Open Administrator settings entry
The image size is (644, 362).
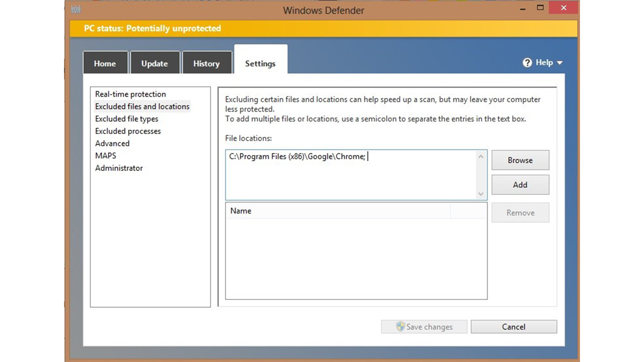[x=119, y=168]
